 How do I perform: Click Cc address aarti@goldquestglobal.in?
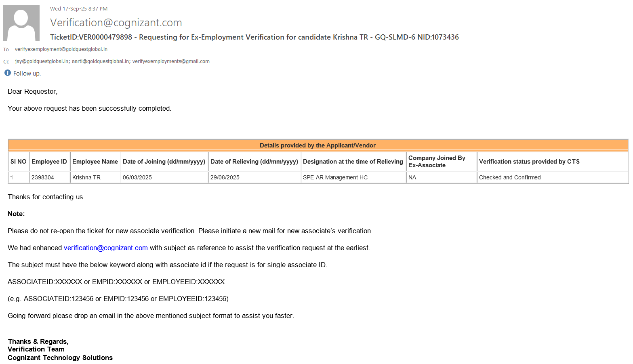pyautogui.click(x=101, y=61)
